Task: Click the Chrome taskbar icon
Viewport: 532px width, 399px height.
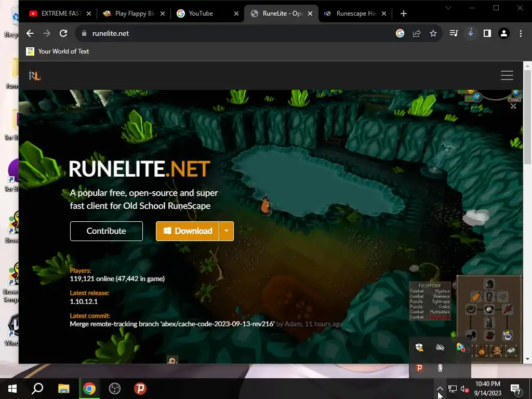Action: point(89,389)
